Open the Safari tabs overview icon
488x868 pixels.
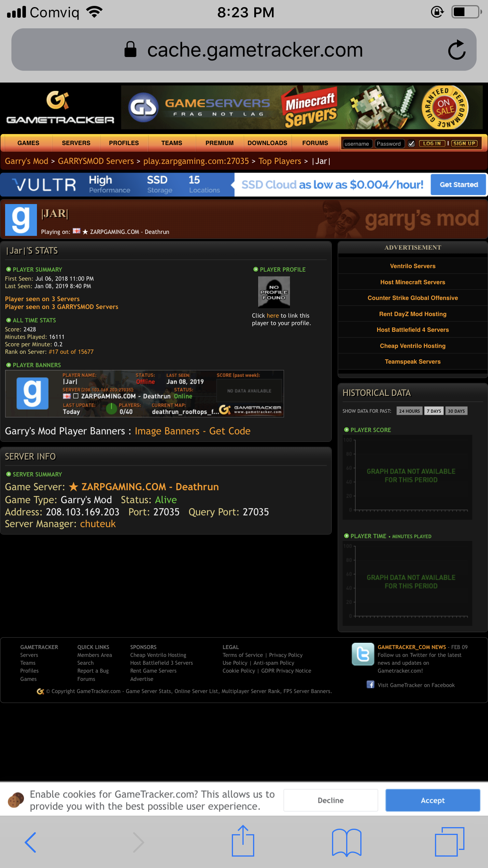click(x=449, y=842)
